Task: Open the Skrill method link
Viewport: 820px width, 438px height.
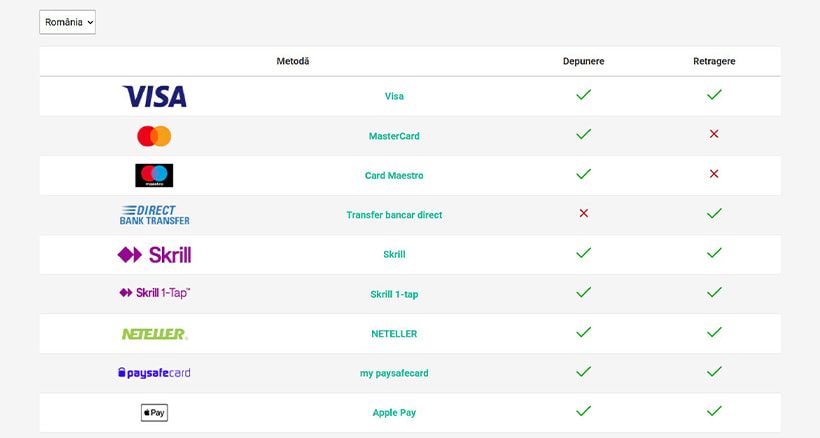Action: coord(394,255)
